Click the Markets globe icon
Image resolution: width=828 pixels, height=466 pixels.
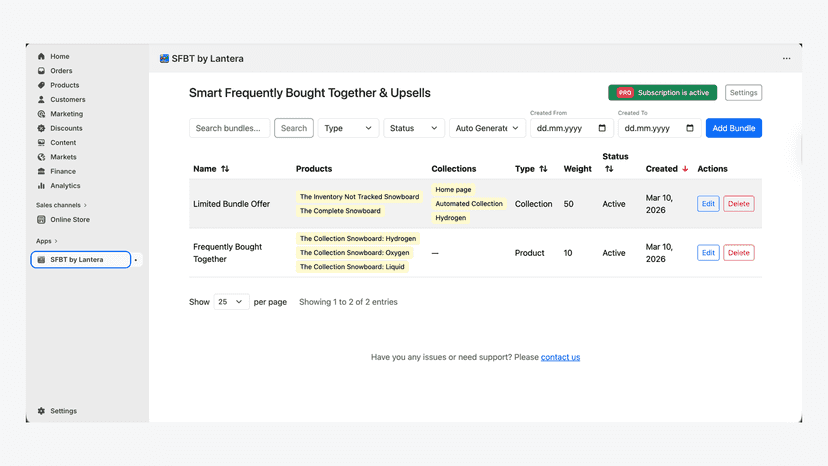click(41, 157)
